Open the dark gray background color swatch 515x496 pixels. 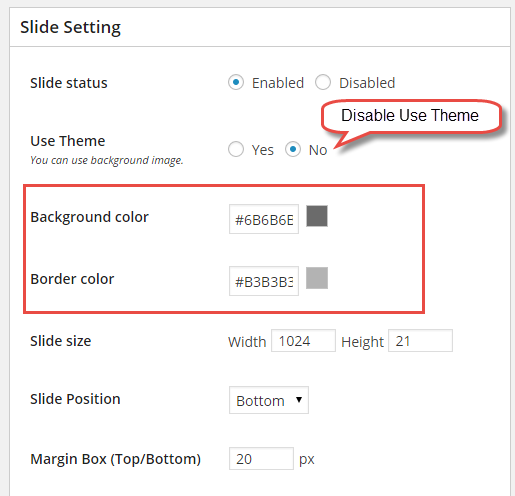pyautogui.click(x=317, y=216)
